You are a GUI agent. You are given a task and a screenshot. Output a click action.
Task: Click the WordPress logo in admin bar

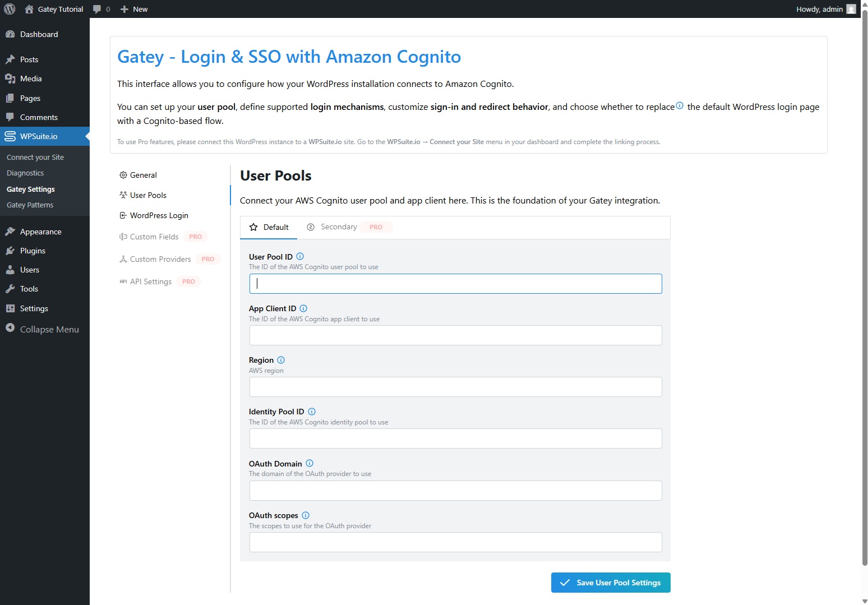coord(10,9)
